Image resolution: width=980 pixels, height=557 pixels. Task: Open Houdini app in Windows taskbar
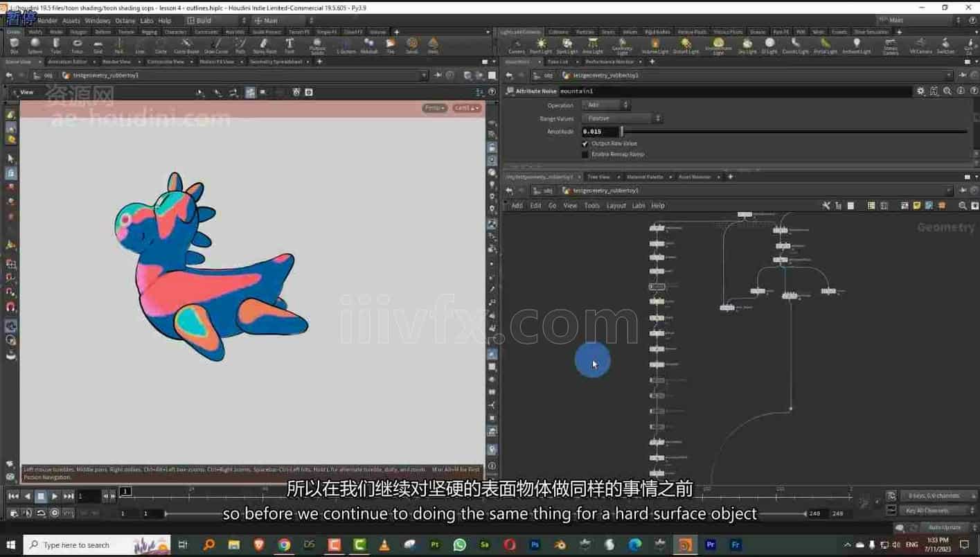point(685,545)
